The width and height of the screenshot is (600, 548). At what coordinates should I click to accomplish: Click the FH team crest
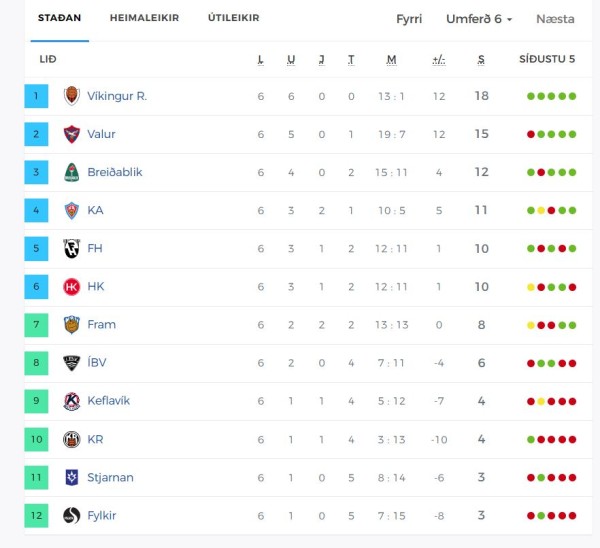click(72, 248)
